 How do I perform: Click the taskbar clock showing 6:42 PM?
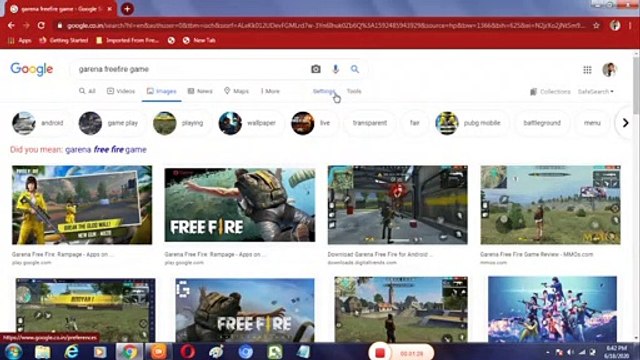point(616,352)
